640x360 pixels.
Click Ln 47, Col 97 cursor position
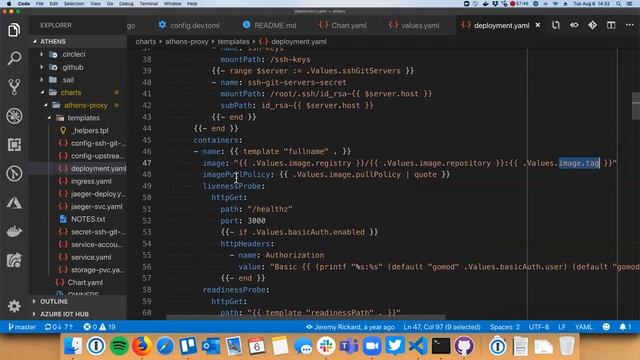[x=442, y=327]
